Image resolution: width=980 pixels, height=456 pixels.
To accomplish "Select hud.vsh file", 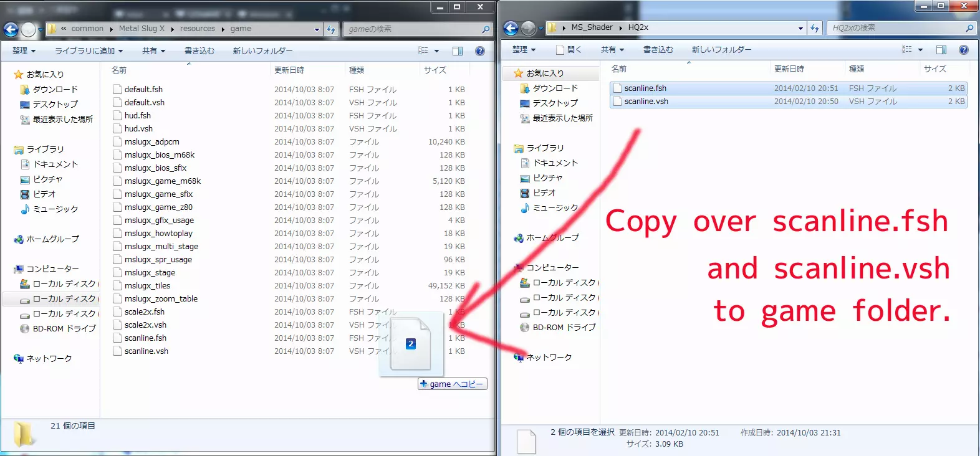I will tap(138, 129).
